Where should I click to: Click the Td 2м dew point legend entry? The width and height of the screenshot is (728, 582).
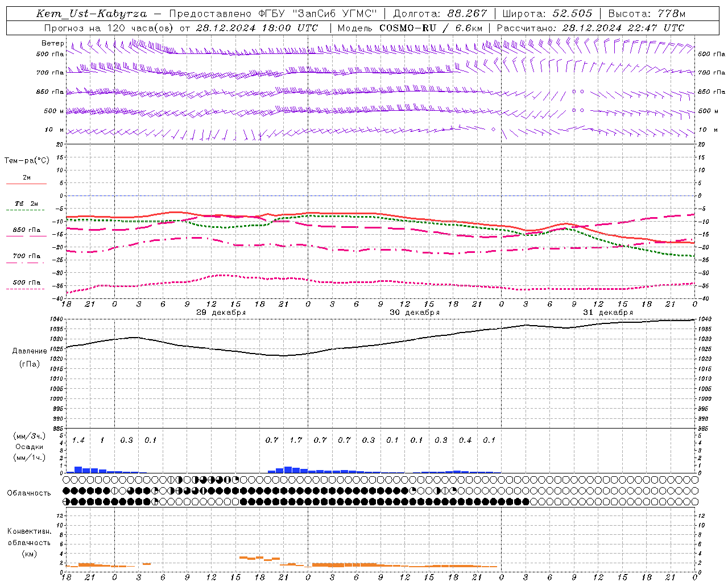click(x=26, y=203)
